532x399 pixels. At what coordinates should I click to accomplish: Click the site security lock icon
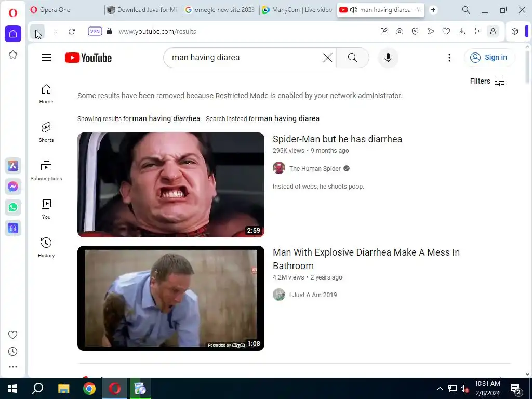click(109, 31)
